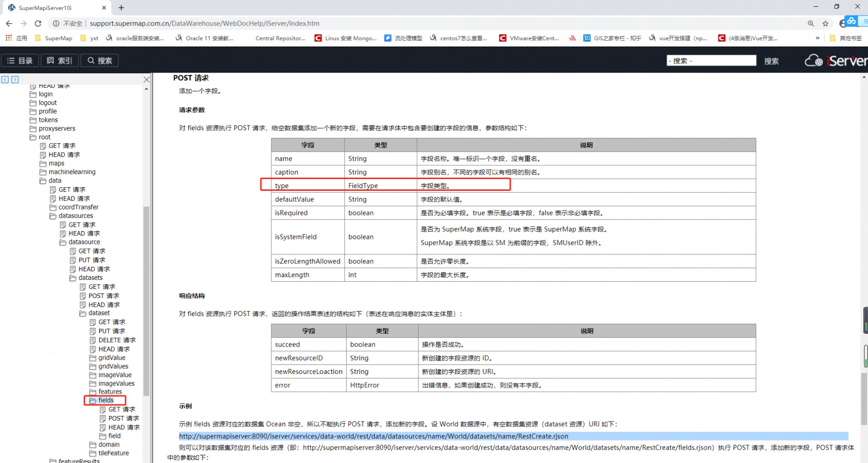This screenshot has height=463, width=868.
Task: Close the SuperMapiServer10i tab
Action: (104, 8)
